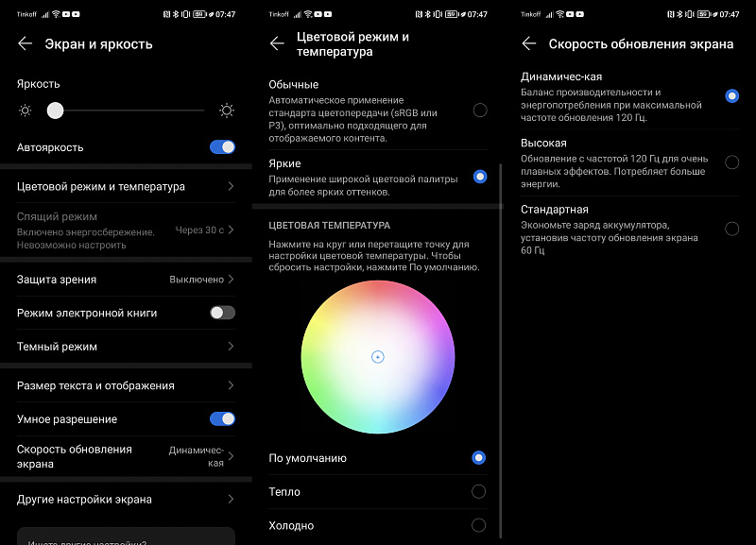
Task: Open Скорость обновления экрана item
Action: pyautogui.click(x=126, y=456)
